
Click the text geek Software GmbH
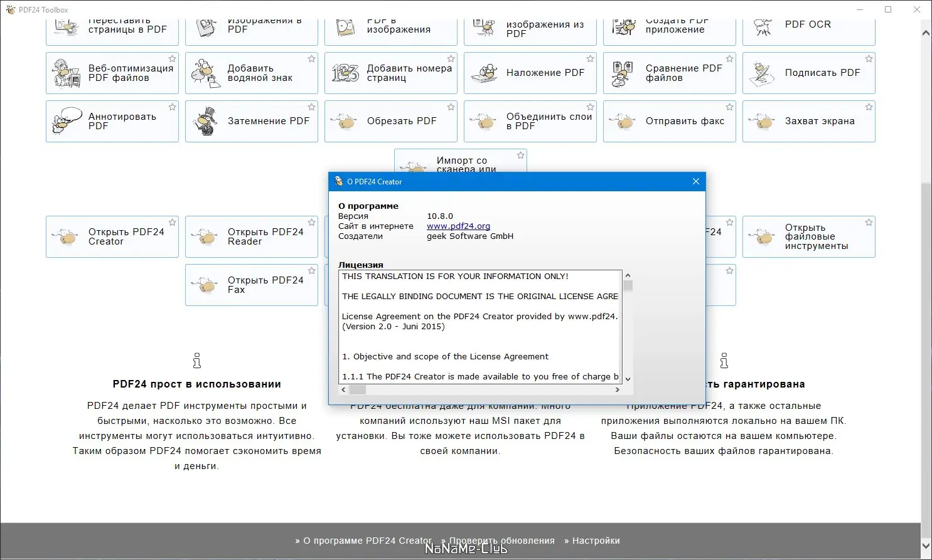(x=470, y=236)
